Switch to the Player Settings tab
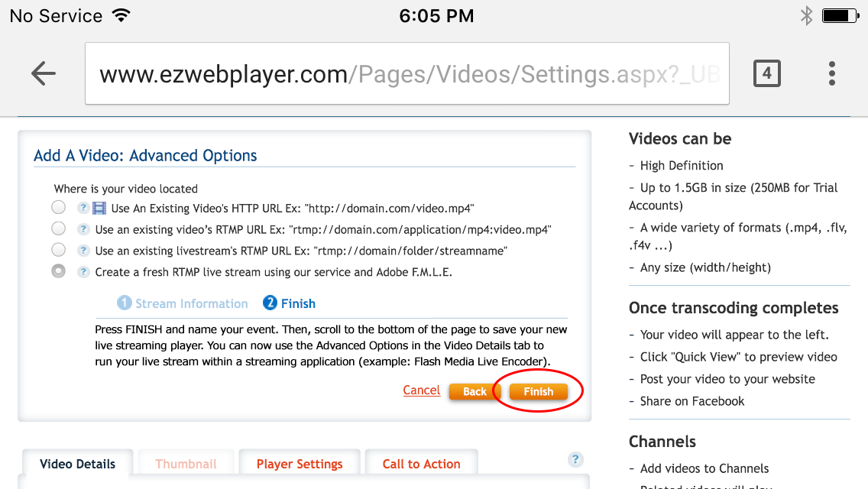The width and height of the screenshot is (868, 489). coord(300,464)
